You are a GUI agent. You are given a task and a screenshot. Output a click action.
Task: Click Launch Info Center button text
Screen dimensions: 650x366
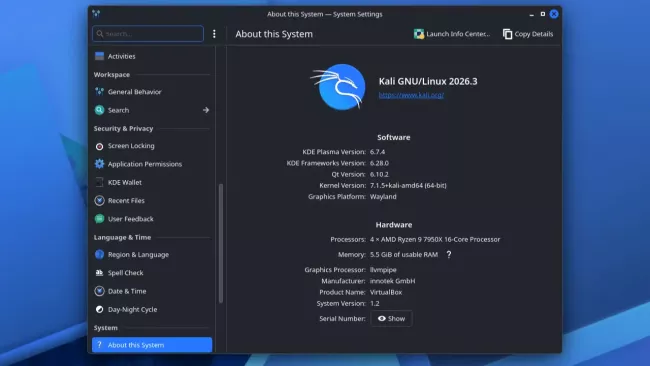point(458,34)
